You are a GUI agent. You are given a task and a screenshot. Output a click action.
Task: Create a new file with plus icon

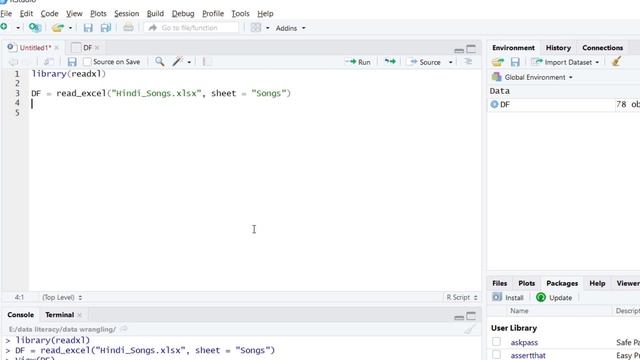(4, 27)
